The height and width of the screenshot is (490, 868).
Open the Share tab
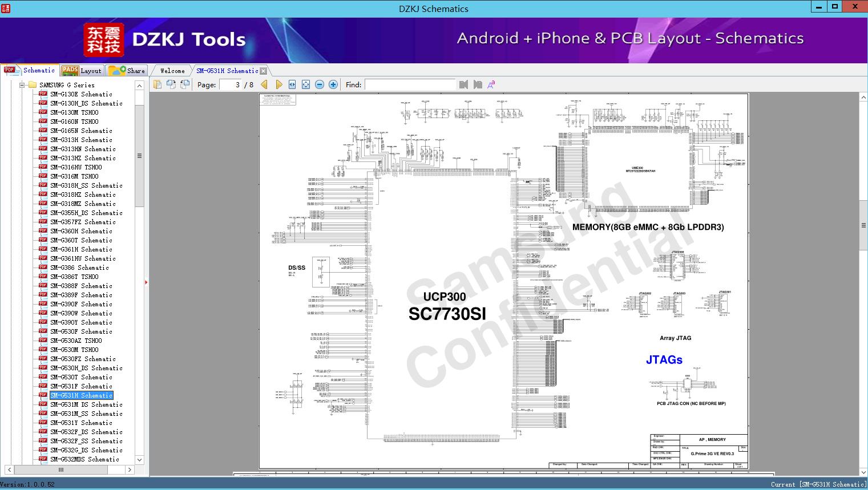click(x=127, y=70)
